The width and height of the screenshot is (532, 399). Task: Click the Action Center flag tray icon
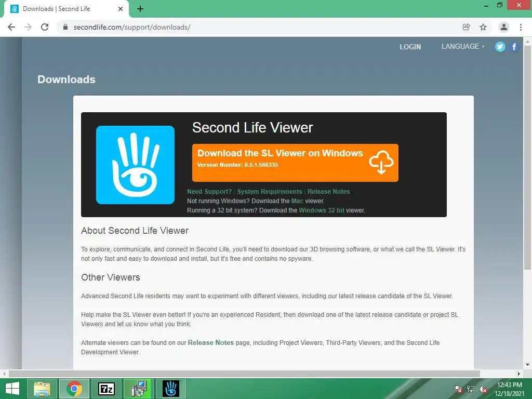pos(458,389)
